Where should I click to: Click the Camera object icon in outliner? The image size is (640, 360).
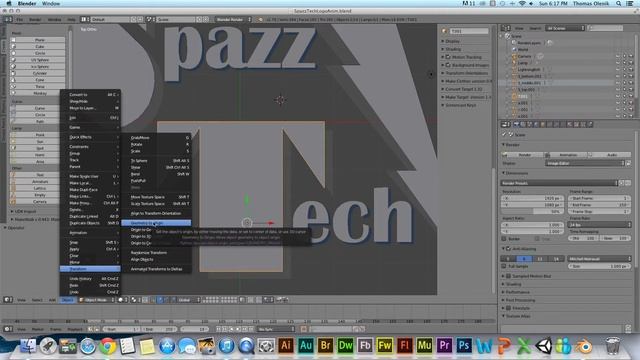514,56
